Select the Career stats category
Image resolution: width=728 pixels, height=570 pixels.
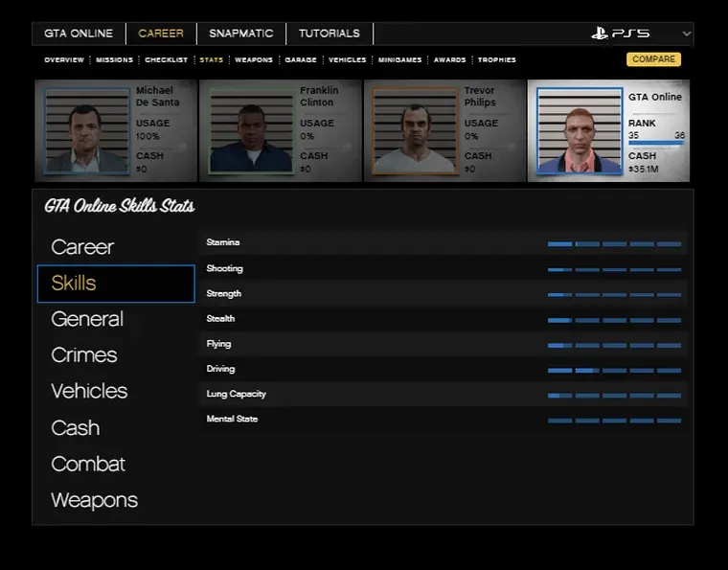tap(82, 247)
